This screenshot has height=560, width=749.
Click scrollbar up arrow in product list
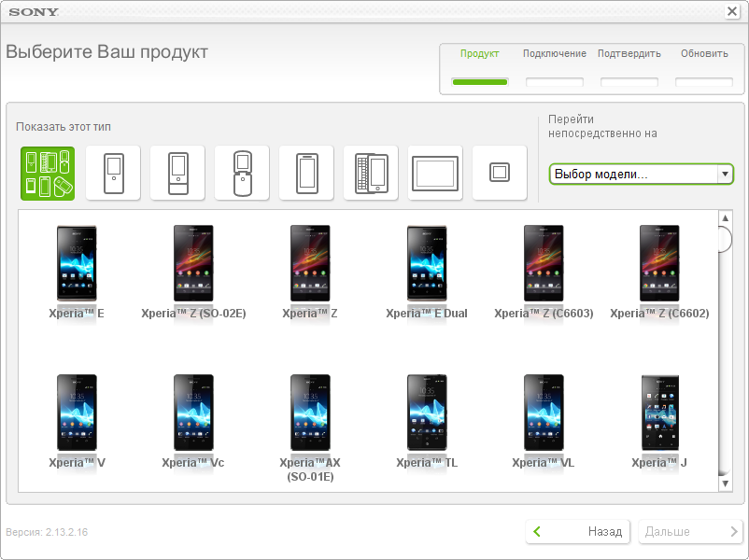pos(725,218)
